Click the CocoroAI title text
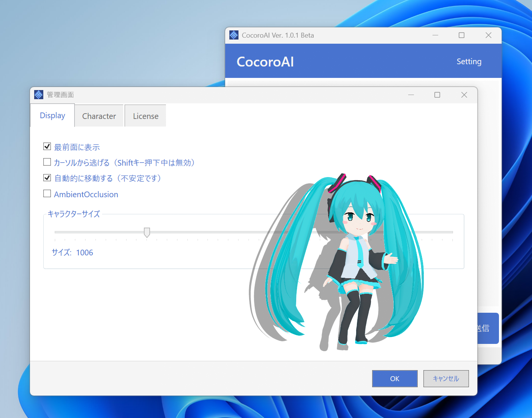This screenshot has width=532, height=418. click(x=265, y=62)
